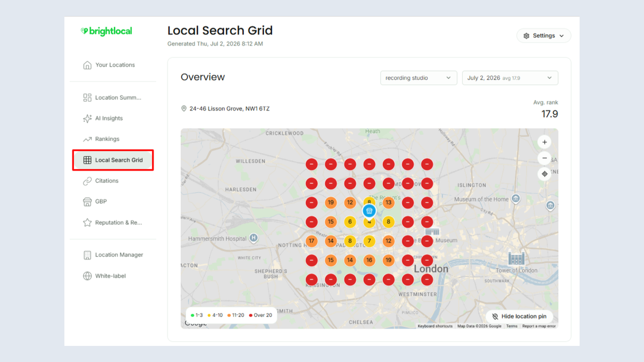The height and width of the screenshot is (362, 644).
Task: Zoom in on the map
Action: pos(545,142)
